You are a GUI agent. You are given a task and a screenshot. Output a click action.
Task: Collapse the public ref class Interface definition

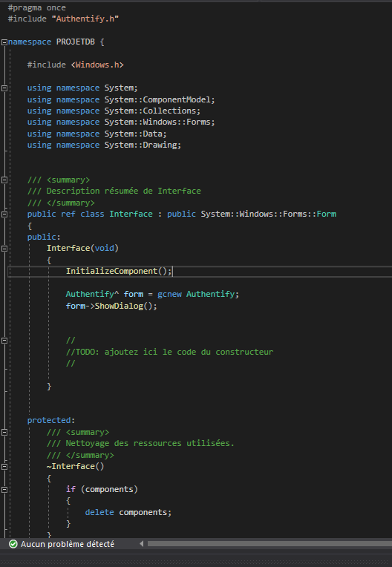click(4, 214)
